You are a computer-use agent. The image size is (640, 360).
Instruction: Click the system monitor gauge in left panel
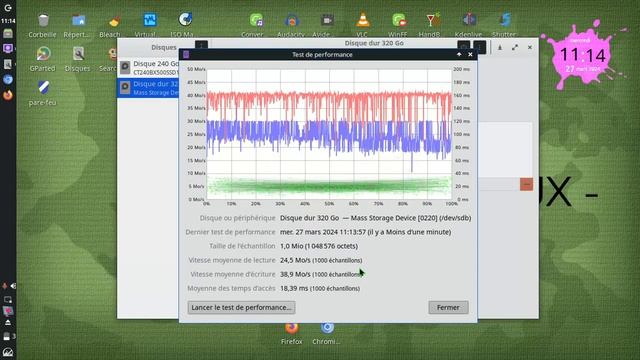pos(8,352)
